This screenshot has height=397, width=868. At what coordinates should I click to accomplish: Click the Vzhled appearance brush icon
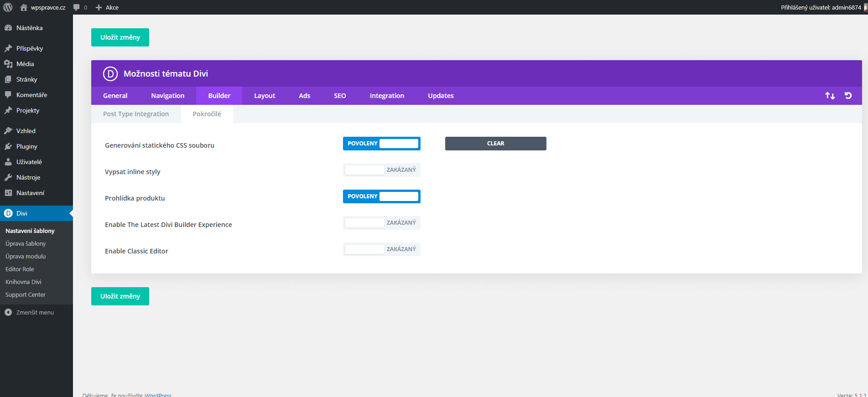click(8, 131)
